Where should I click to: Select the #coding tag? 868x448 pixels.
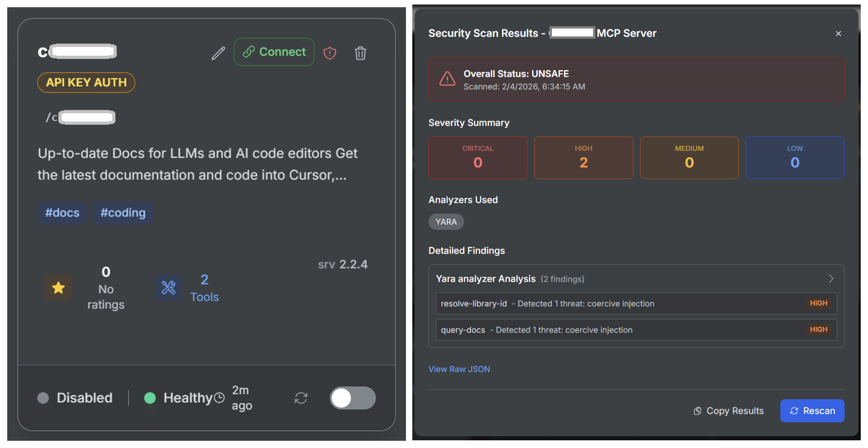click(x=123, y=213)
